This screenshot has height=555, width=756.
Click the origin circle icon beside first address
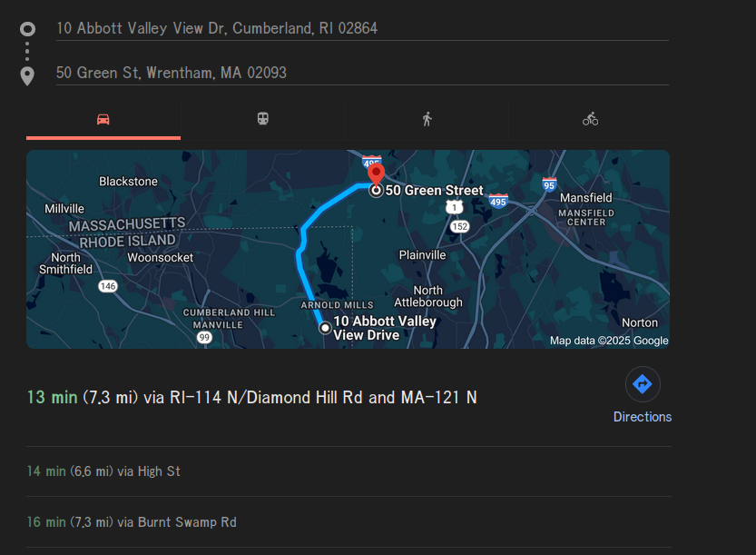(27, 29)
